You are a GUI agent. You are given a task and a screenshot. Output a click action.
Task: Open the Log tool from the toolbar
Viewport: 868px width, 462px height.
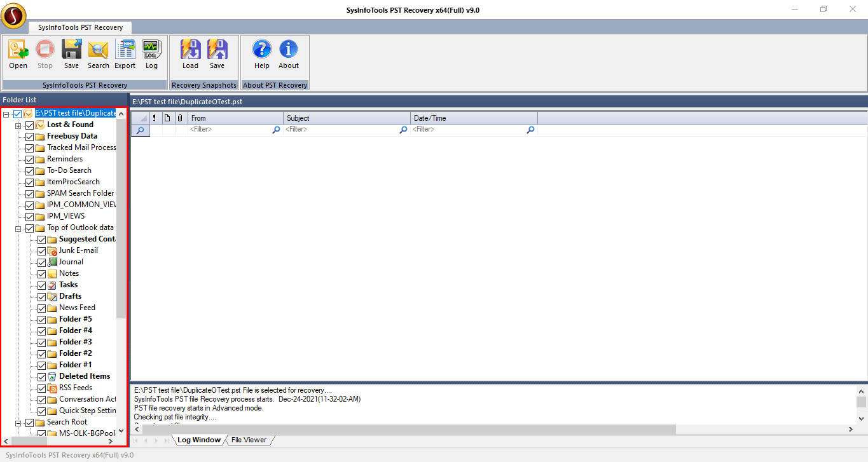[x=151, y=50]
